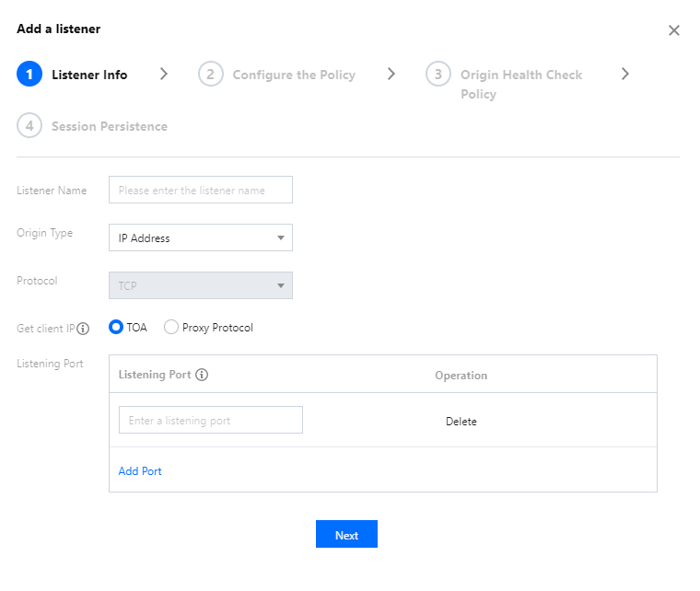Focus the Listener Name input field
Image resolution: width=700 pixels, height=591 pixels.
click(200, 190)
